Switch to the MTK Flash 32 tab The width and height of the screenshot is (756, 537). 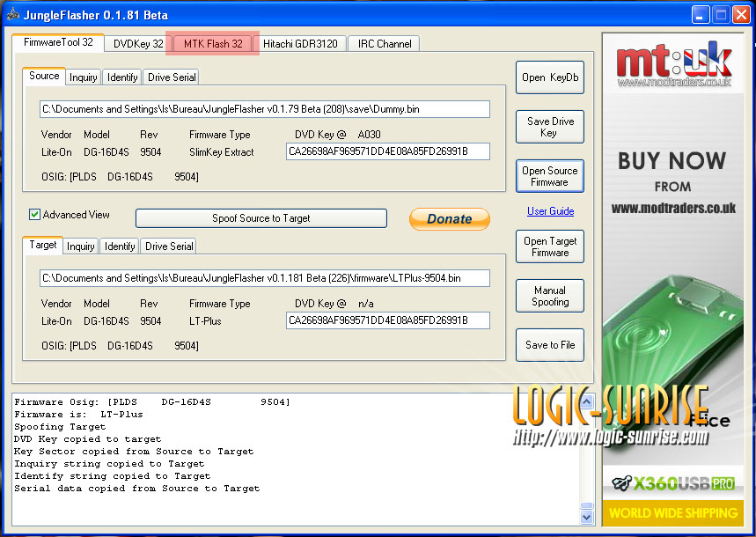(x=213, y=44)
